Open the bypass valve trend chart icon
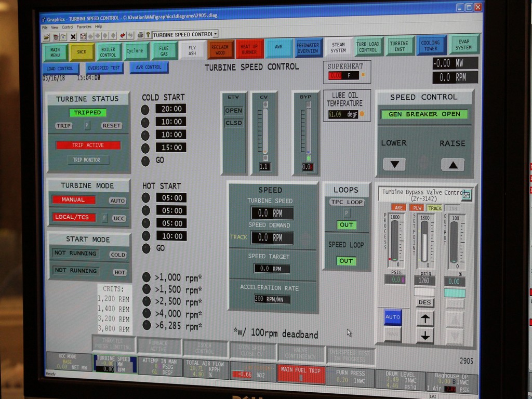Viewport: 532px width, 399px height. 466,195
